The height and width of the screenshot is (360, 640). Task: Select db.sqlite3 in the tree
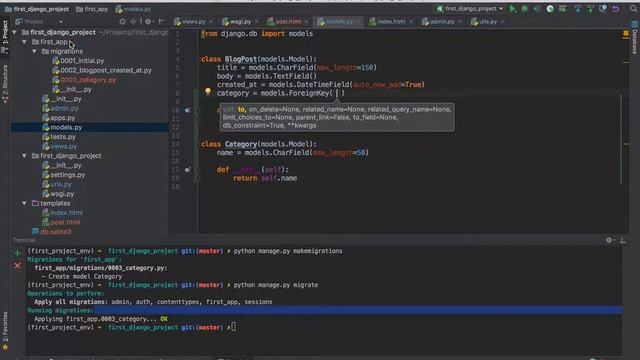(51, 231)
